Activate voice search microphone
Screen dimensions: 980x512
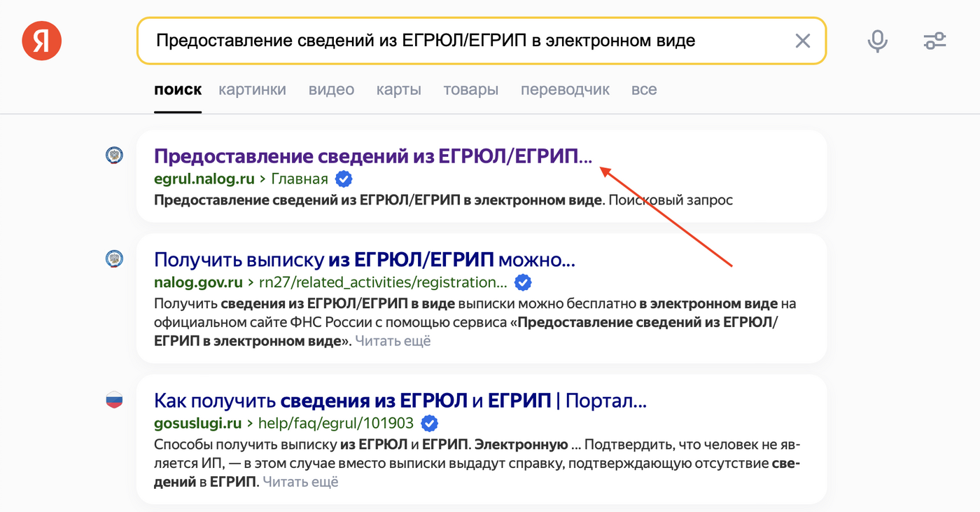click(x=877, y=41)
